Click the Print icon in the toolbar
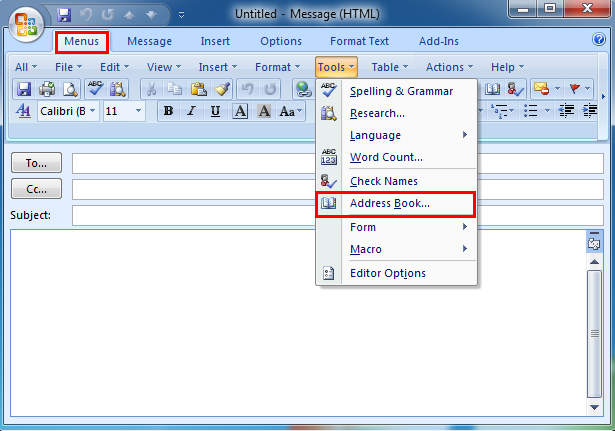 coord(47,89)
